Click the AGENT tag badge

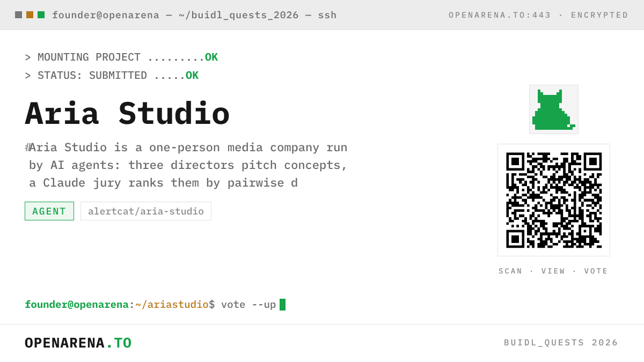[x=49, y=211]
